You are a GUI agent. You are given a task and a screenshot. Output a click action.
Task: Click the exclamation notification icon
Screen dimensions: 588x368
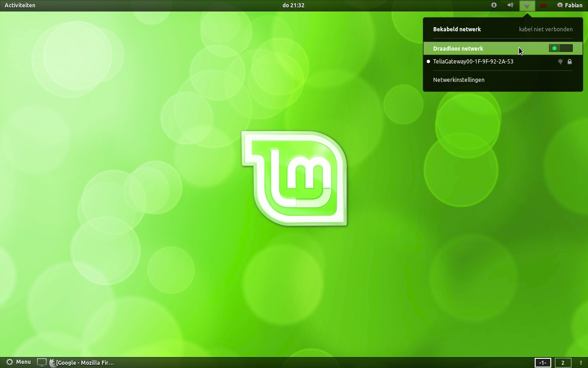coord(581,362)
